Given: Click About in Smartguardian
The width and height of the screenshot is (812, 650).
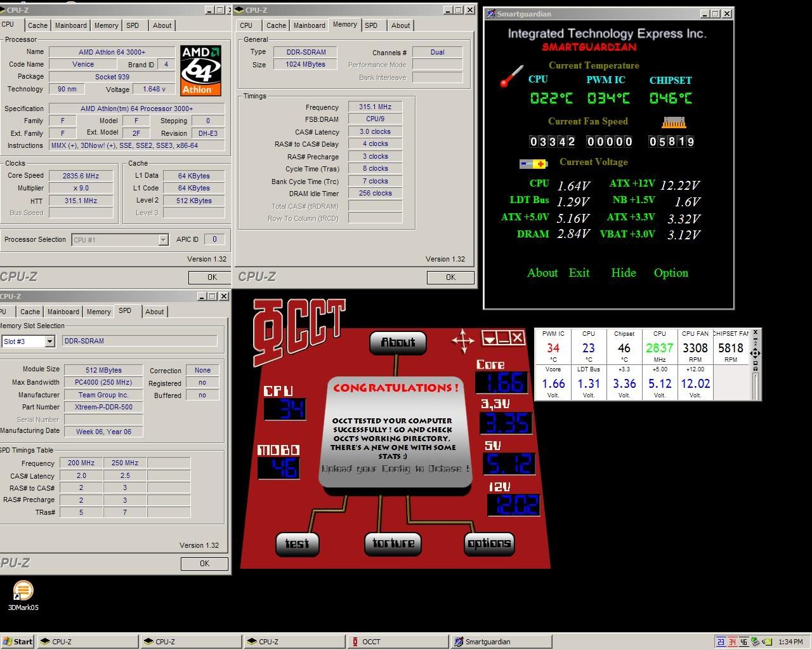Looking at the screenshot, I should pyautogui.click(x=542, y=273).
